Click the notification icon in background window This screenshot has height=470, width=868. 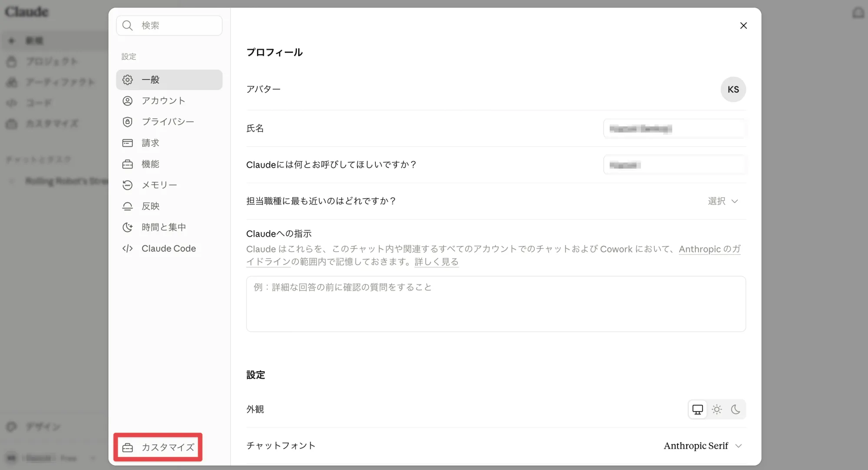point(858,13)
